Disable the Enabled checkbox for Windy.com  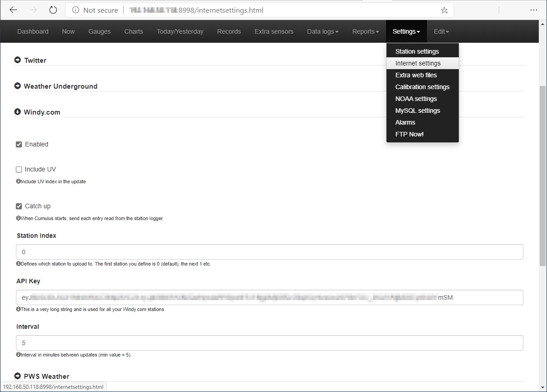click(x=19, y=144)
